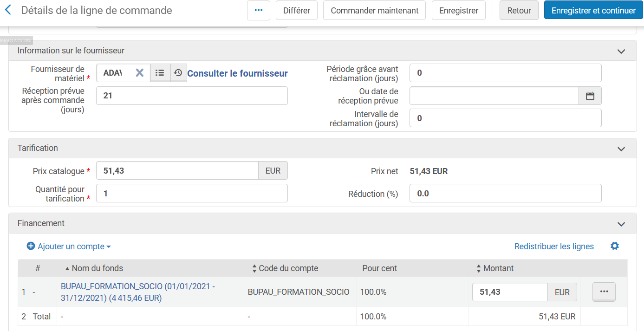Open calendar picker for expected reception date
The image size is (644, 331).
coord(590,96)
